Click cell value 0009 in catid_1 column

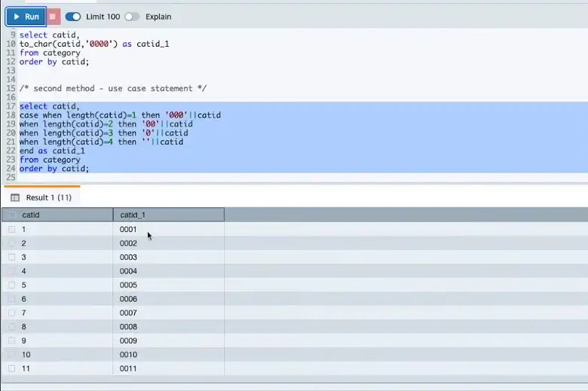point(128,341)
